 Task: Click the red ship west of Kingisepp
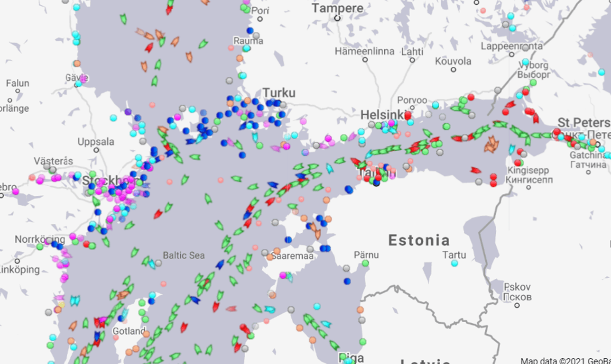[x=476, y=170]
